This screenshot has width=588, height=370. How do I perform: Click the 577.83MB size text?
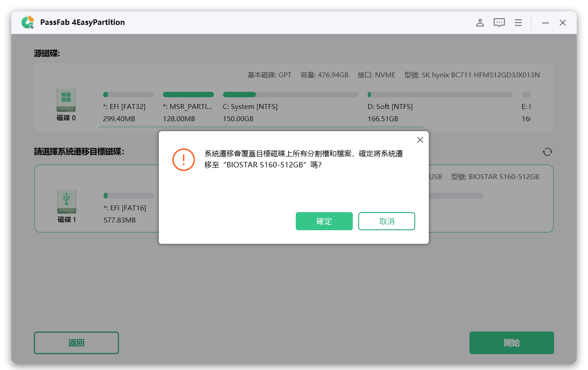[x=119, y=220]
